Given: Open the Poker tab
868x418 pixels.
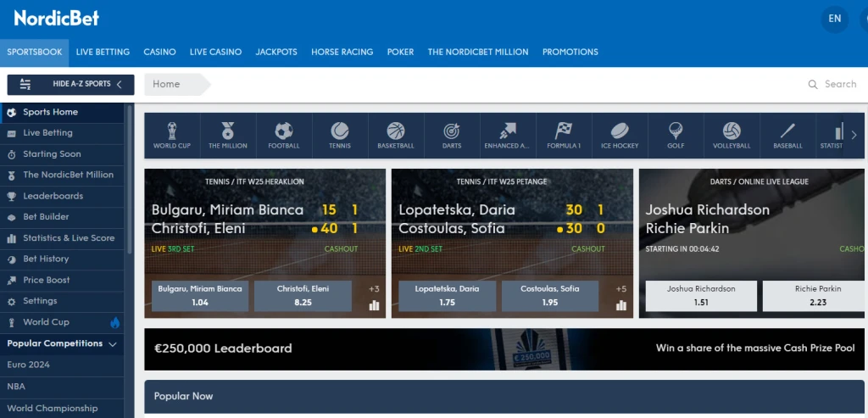Looking at the screenshot, I should click(x=401, y=52).
